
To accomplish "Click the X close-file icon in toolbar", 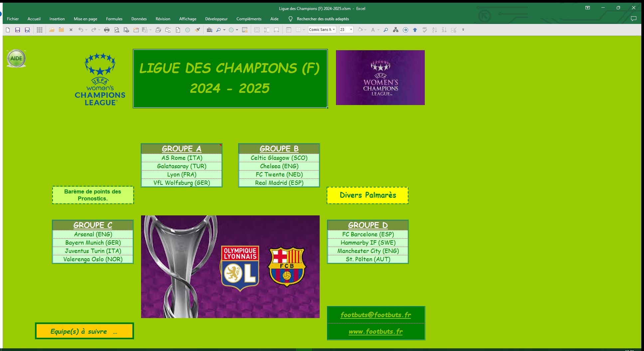I will tap(71, 30).
